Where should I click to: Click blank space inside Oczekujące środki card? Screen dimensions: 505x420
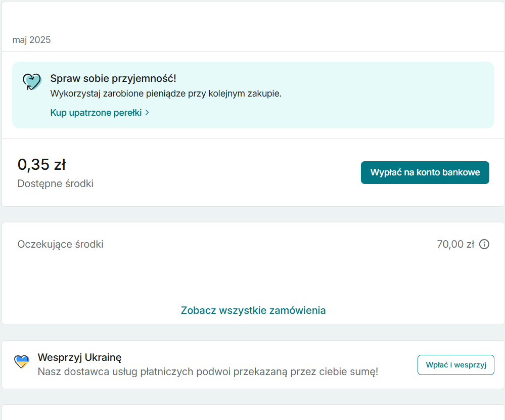(x=253, y=275)
